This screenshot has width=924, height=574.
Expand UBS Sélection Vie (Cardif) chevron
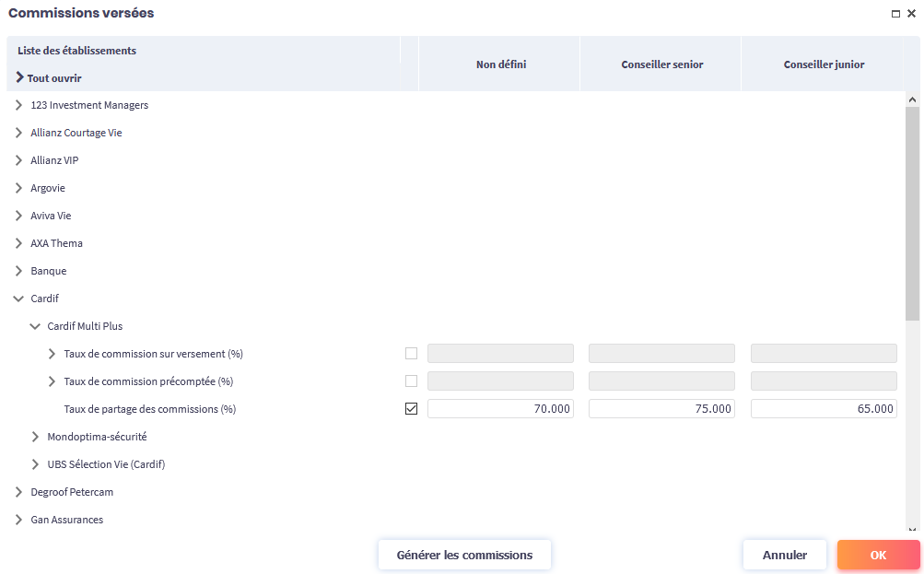[x=36, y=464]
